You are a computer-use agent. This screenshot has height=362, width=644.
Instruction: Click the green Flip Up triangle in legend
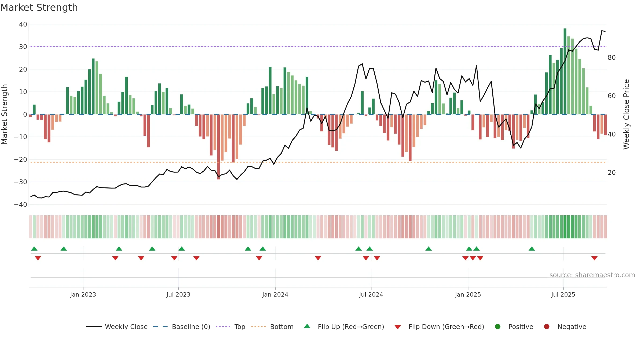click(x=307, y=326)
